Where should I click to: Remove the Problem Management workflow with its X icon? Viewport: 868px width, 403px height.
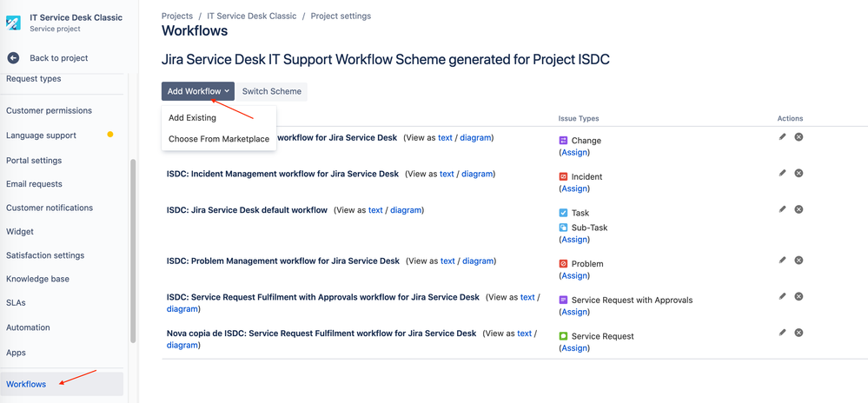[x=798, y=260]
